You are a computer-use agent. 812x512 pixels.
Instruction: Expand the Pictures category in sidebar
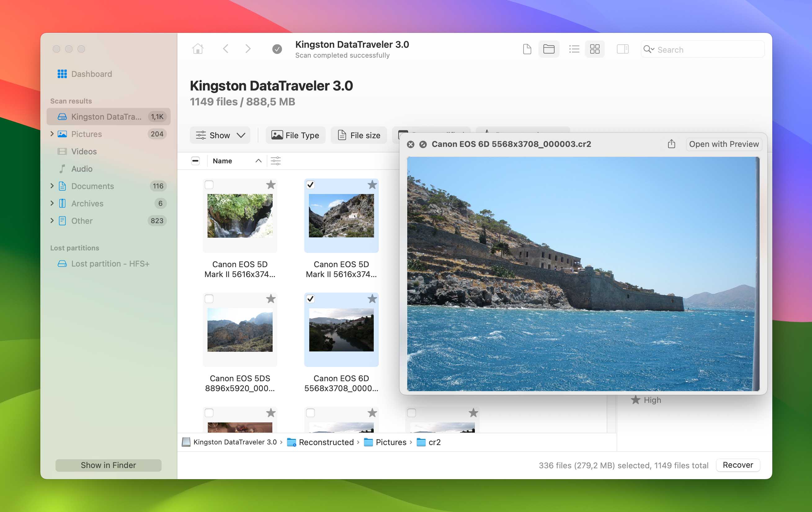tap(52, 134)
